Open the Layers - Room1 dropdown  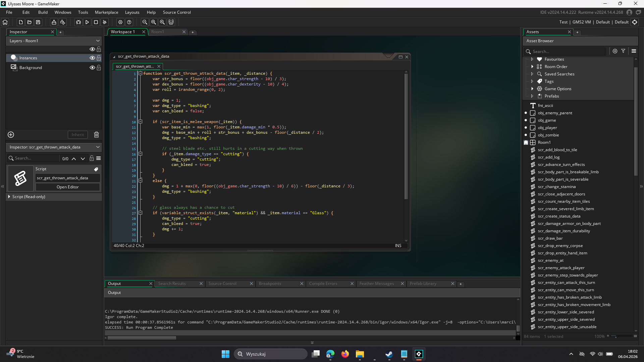54,41
